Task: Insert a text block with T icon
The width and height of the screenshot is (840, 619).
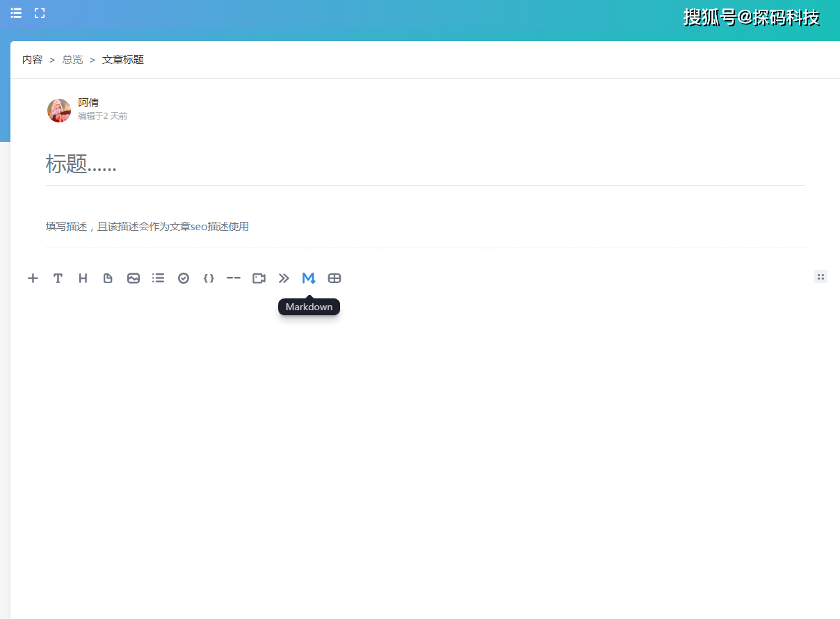Action: (x=58, y=278)
